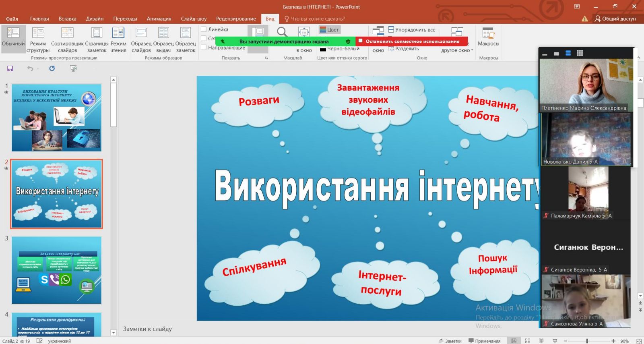
Task: Click Остановить совместное использование button
Action: pyautogui.click(x=412, y=41)
